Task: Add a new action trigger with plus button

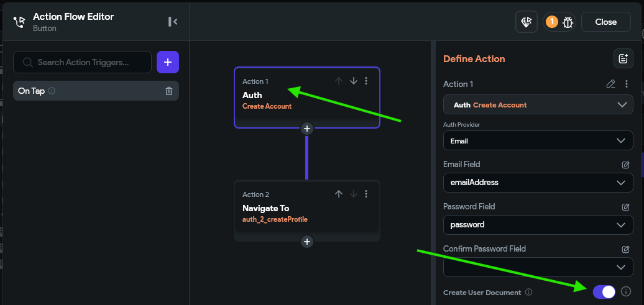Action: click(168, 62)
